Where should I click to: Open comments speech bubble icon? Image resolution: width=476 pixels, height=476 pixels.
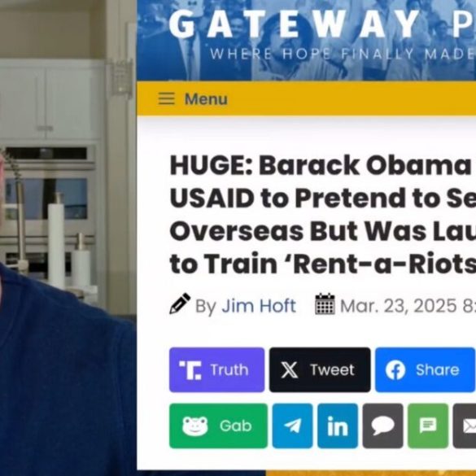[x=382, y=426]
